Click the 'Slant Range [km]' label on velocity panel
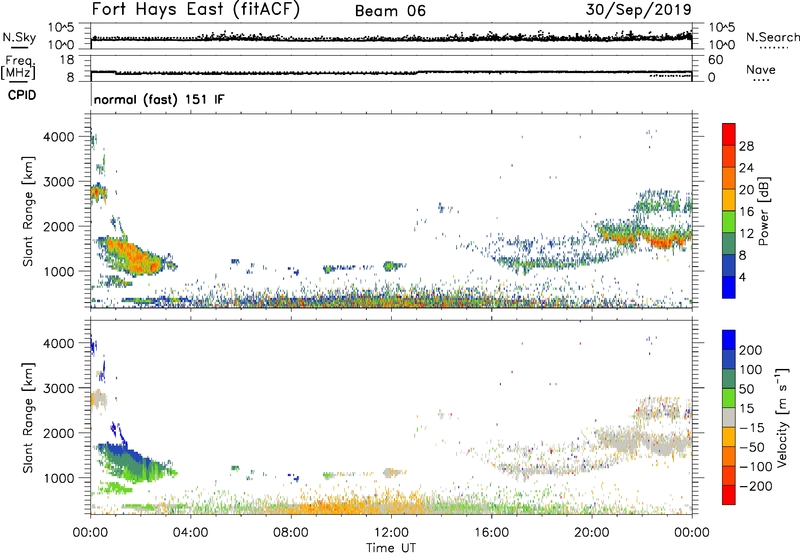This screenshot has height=554, width=800. [x=28, y=418]
